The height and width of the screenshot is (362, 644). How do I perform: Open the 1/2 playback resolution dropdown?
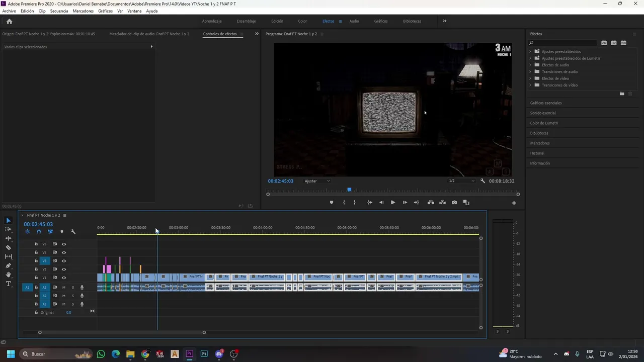click(x=461, y=181)
